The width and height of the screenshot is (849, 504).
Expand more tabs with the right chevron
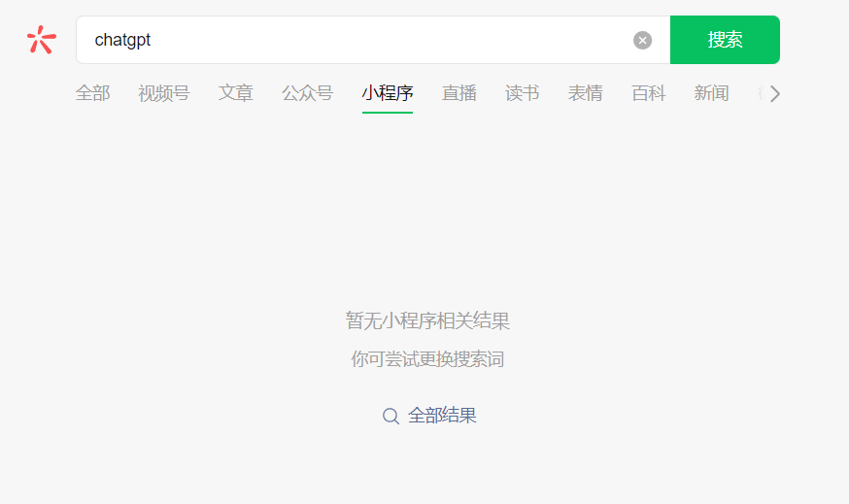pos(775,93)
